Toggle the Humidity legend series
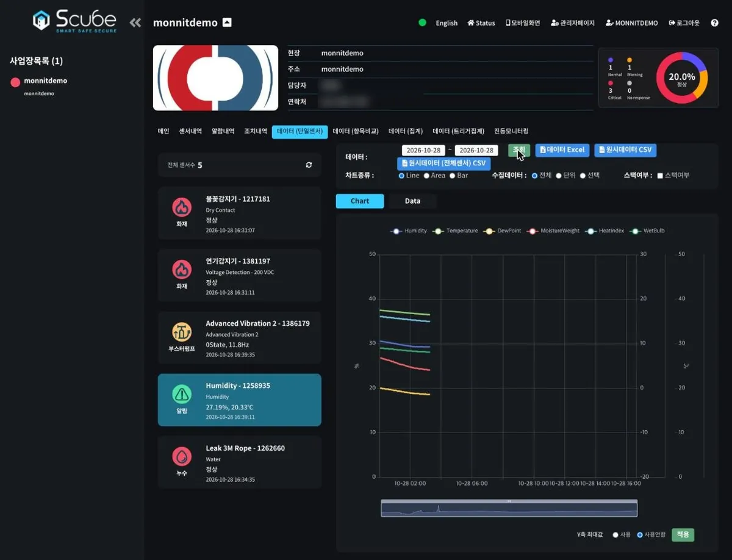Viewport: 732px width, 560px height. (409, 231)
